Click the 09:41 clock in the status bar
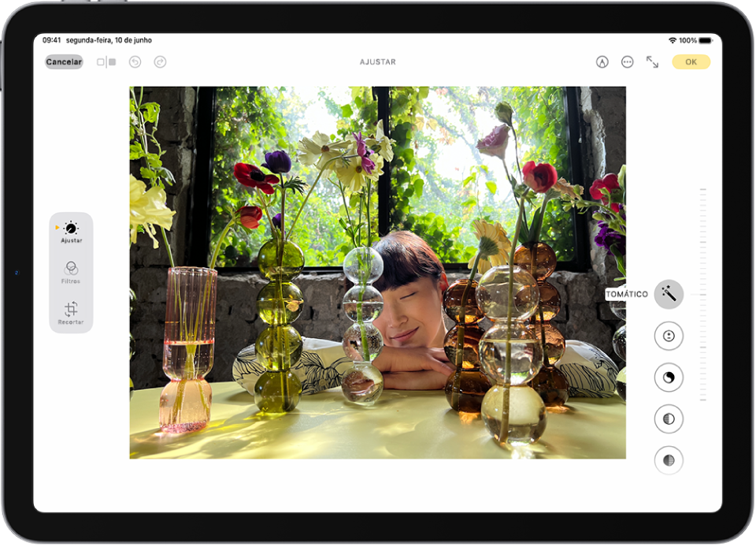 pyautogui.click(x=52, y=40)
